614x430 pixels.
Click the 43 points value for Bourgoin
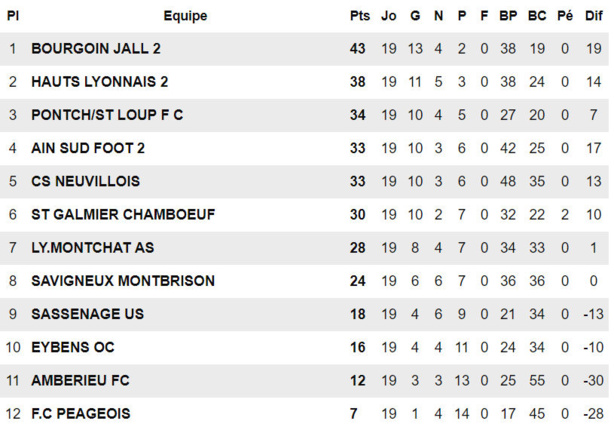(359, 49)
